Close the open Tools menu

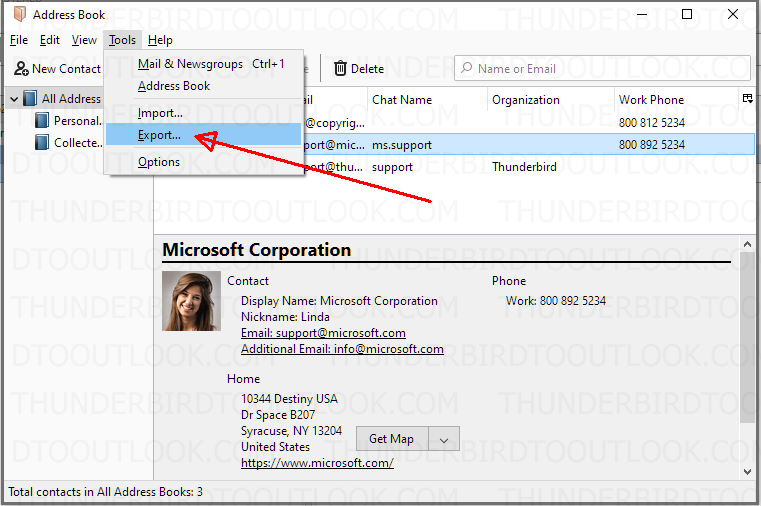[122, 40]
